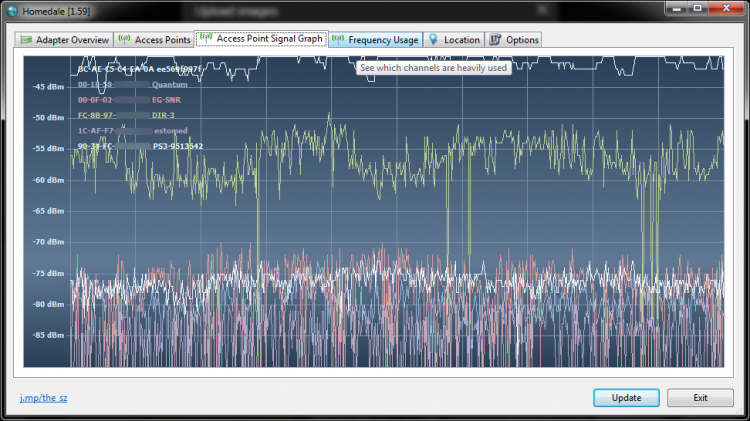Image resolution: width=750 pixels, height=421 pixels.
Task: Click the Location tab's map pin icon
Action: point(433,40)
